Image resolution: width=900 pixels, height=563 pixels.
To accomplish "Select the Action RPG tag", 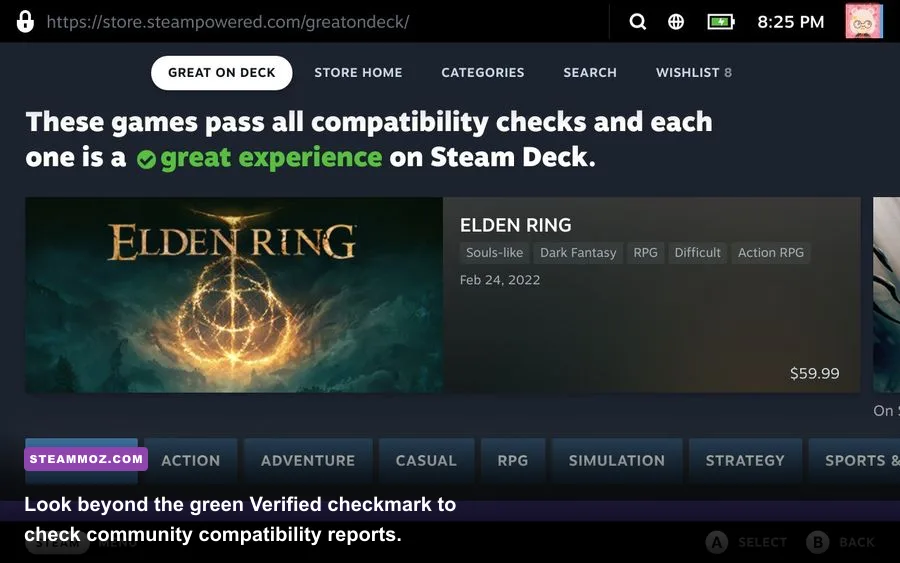I will coord(771,253).
